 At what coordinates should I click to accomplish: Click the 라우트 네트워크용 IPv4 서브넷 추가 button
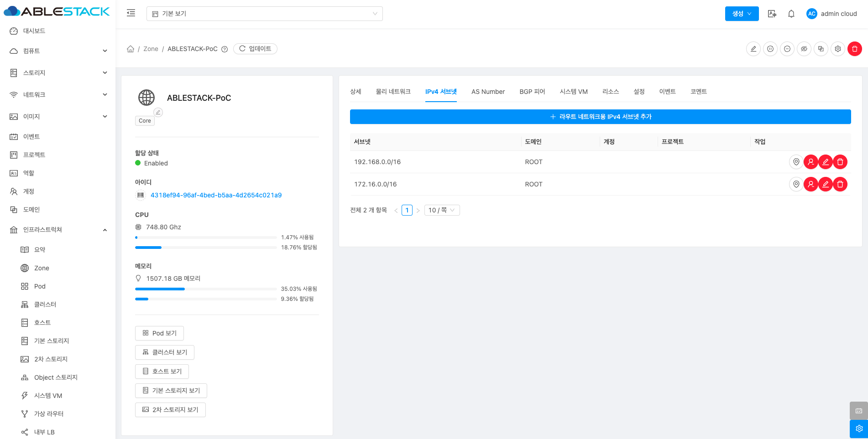click(600, 117)
